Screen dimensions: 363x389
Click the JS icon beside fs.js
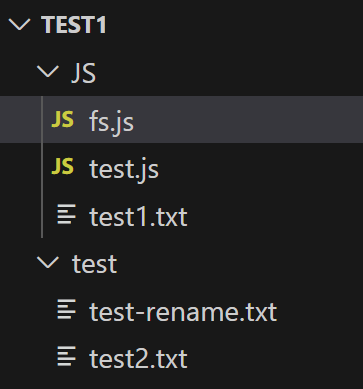click(x=62, y=119)
